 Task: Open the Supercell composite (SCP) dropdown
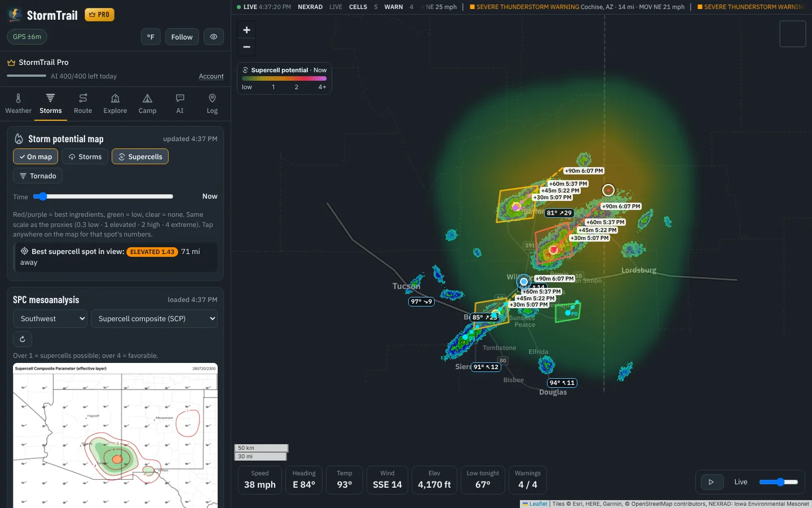[154, 318]
